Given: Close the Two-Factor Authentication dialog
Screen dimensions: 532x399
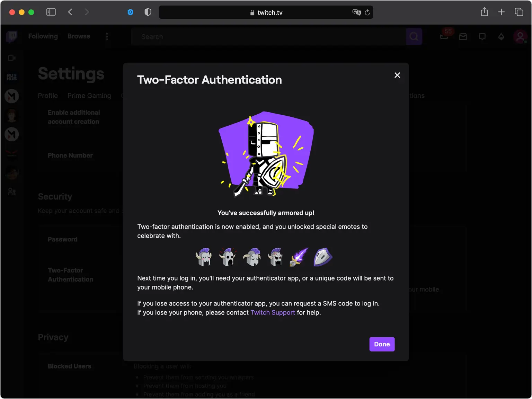Looking at the screenshot, I should pos(397,75).
